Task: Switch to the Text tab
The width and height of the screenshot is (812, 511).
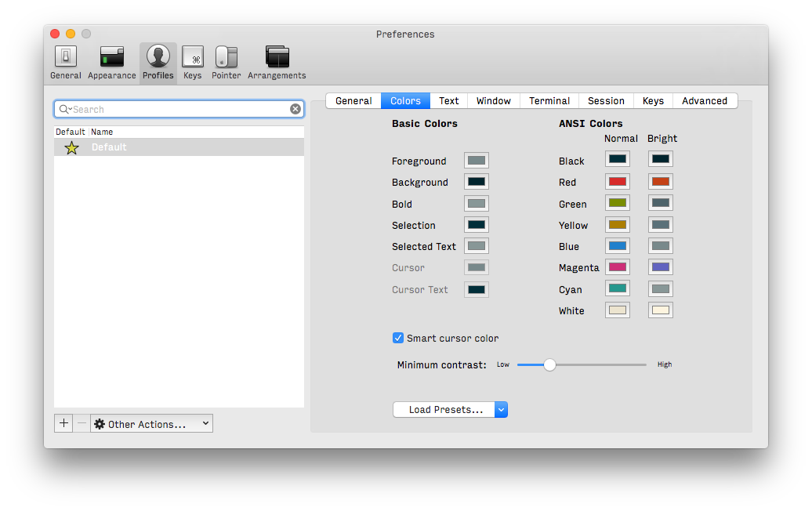Action: (449, 101)
